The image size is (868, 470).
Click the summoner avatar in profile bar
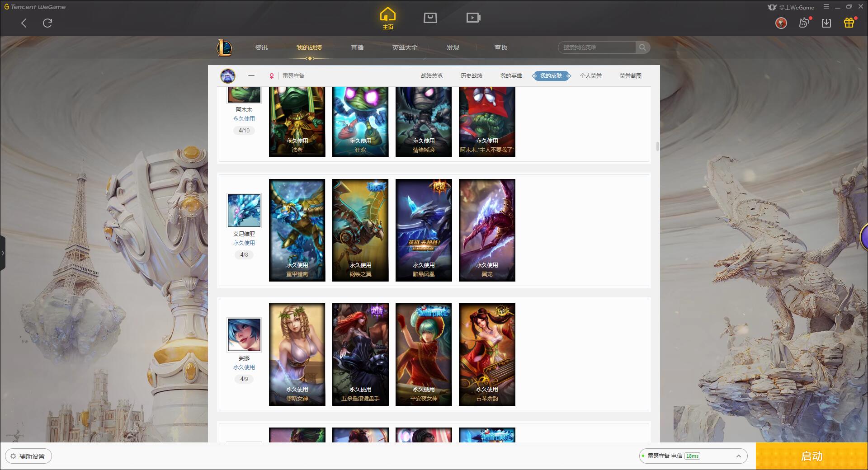tap(228, 76)
